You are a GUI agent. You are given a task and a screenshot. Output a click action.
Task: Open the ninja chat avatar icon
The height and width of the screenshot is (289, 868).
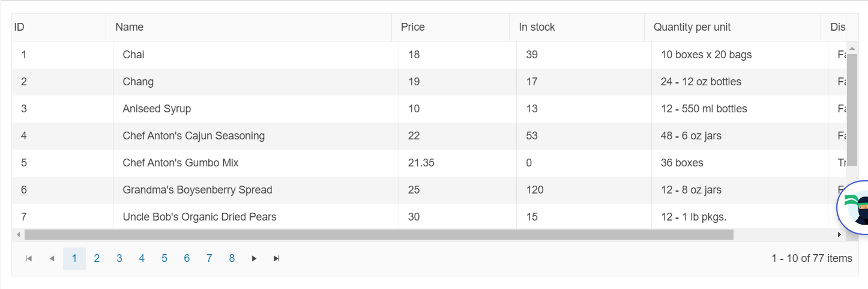point(853,207)
